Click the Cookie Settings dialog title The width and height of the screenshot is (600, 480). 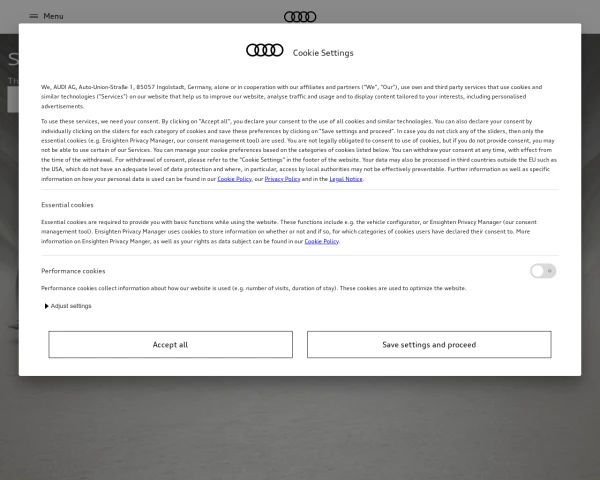[x=323, y=53]
